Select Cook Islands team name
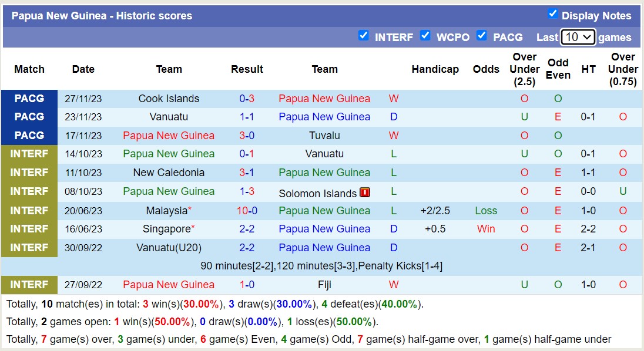 point(169,98)
